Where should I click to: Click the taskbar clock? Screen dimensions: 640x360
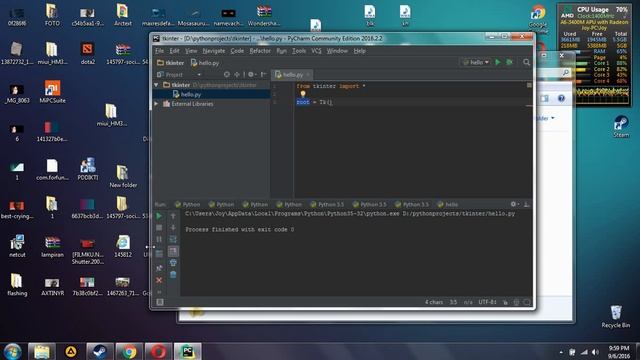point(619,352)
